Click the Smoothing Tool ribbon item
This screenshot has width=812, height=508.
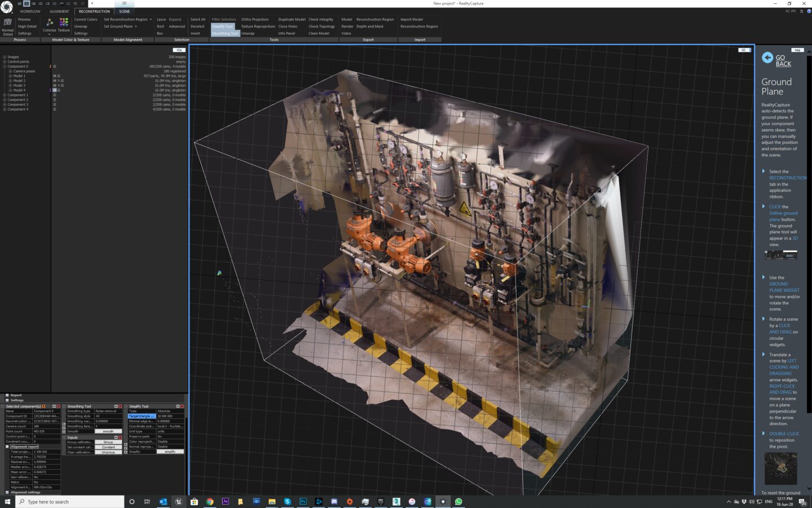click(225, 33)
